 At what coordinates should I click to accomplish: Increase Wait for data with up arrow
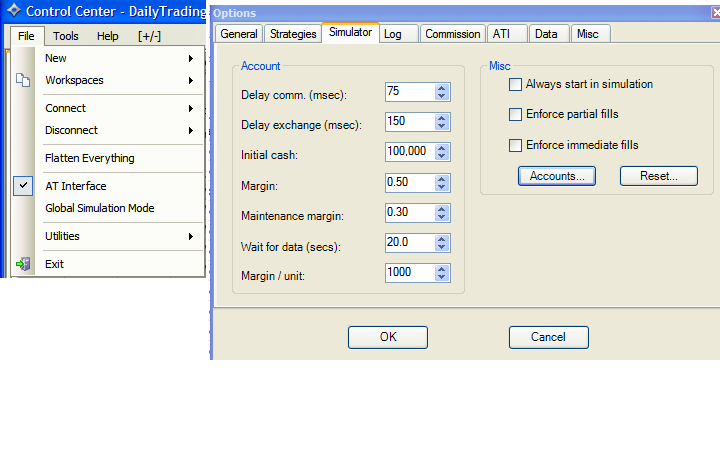click(442, 239)
